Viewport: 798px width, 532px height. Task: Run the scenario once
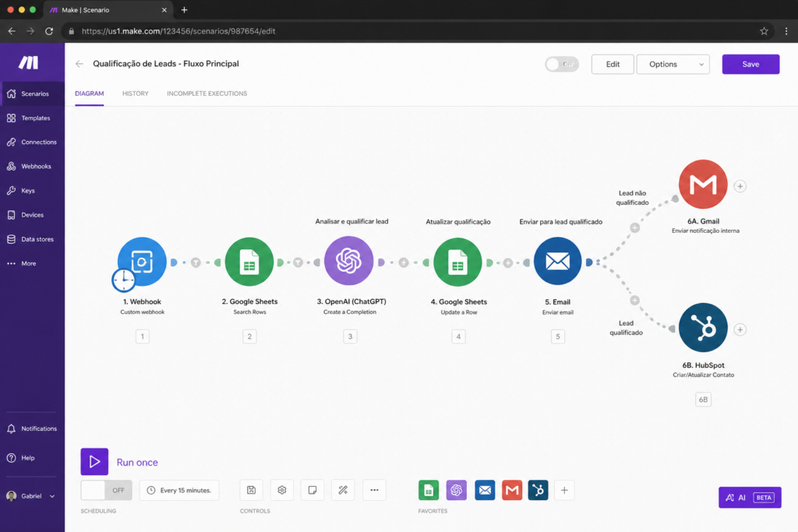tap(94, 462)
